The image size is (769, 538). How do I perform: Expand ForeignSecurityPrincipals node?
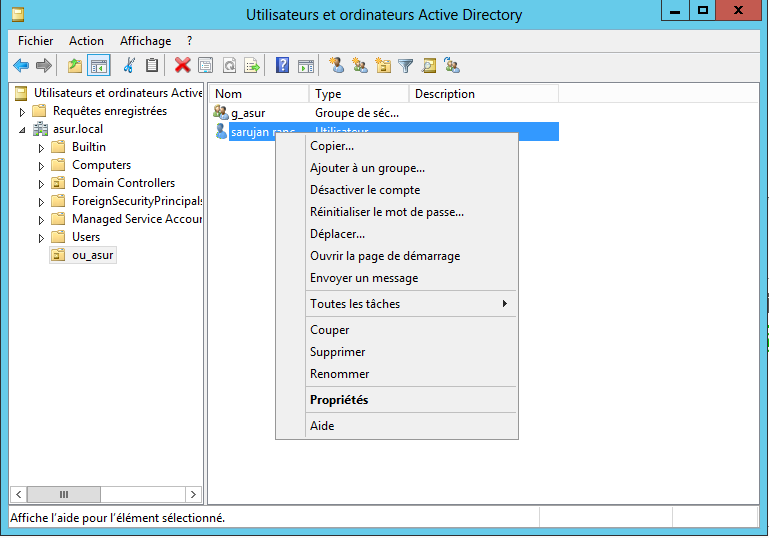click(x=41, y=202)
